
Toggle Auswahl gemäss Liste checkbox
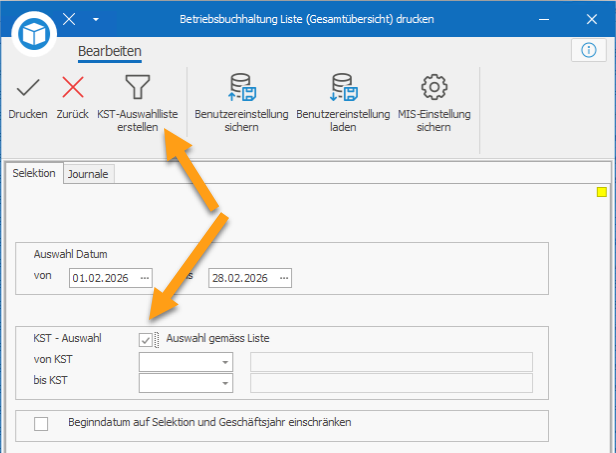click(x=147, y=340)
